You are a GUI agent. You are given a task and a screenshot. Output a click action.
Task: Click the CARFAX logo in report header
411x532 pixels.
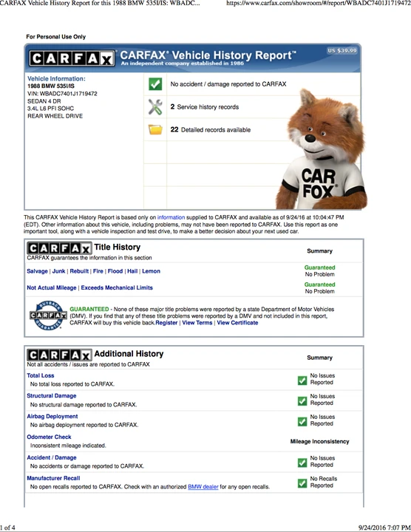[x=72, y=58]
